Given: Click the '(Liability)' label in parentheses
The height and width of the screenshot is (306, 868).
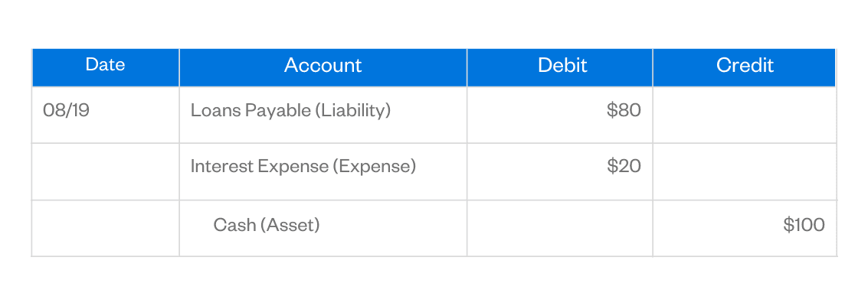Looking at the screenshot, I should point(353,110).
